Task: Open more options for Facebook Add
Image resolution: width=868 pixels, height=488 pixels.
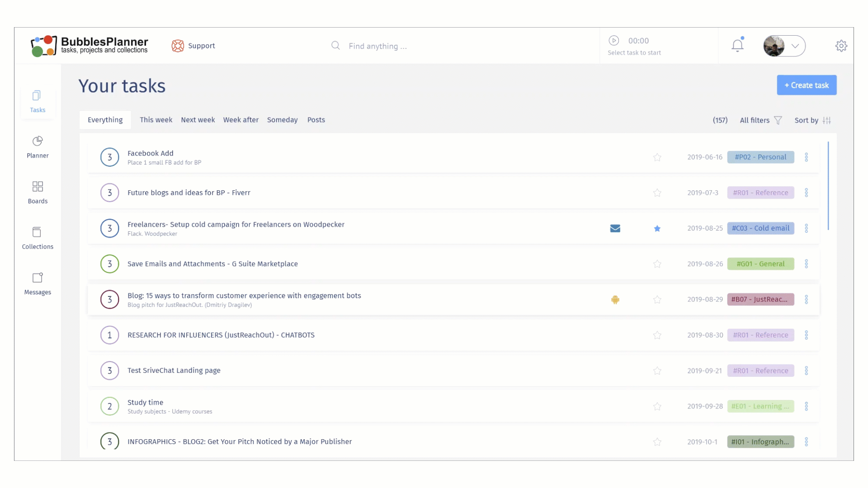Action: pos(806,157)
